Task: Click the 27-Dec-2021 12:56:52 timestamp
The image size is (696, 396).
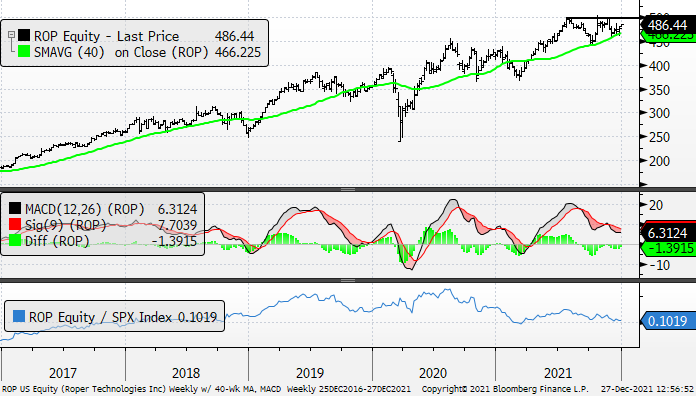Action: (x=647, y=389)
